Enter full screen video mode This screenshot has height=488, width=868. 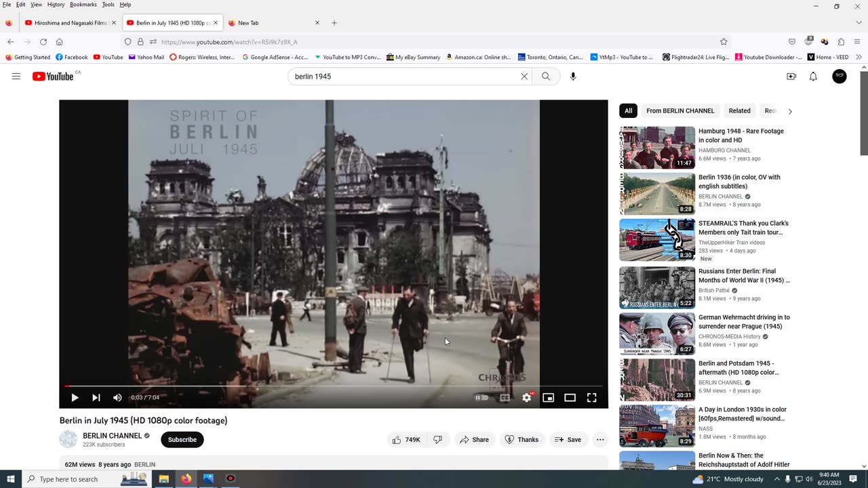(592, 398)
